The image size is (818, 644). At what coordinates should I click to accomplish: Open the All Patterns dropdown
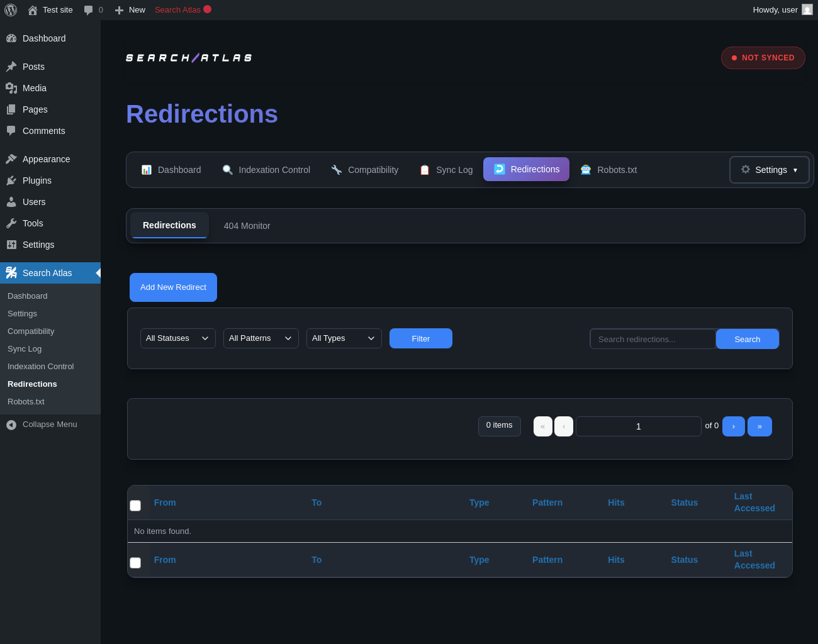[x=261, y=338]
